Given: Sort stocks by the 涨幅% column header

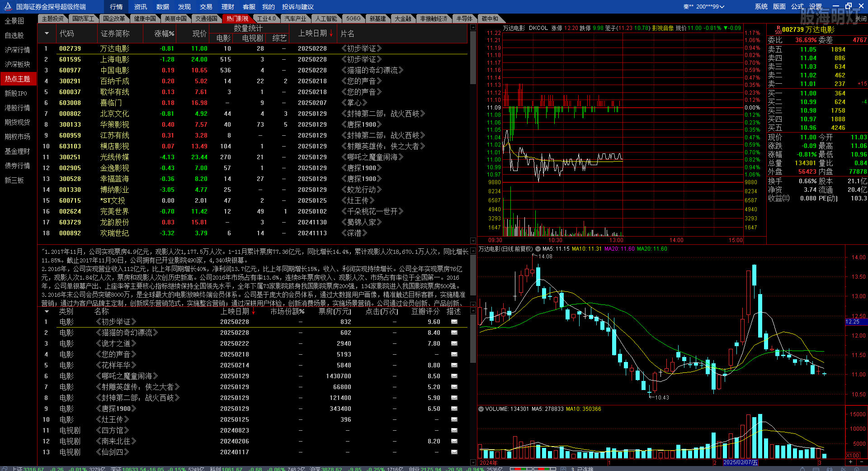Looking at the screenshot, I should pos(164,33).
